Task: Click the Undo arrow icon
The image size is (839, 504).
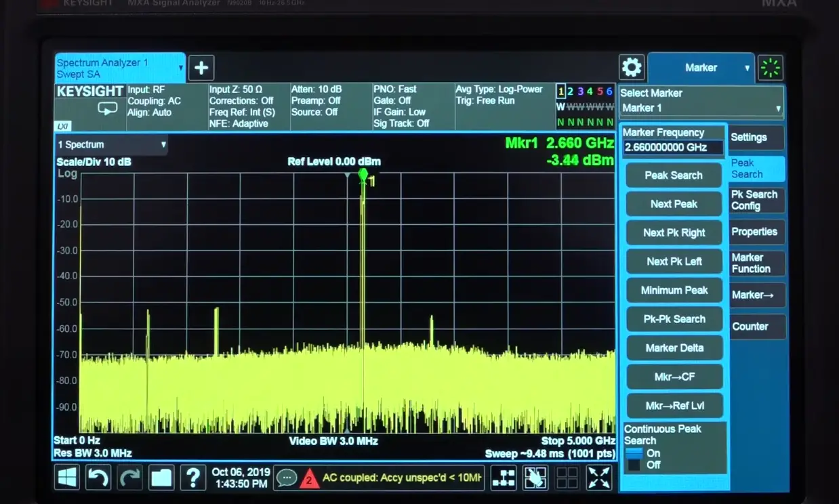Action: (97, 478)
